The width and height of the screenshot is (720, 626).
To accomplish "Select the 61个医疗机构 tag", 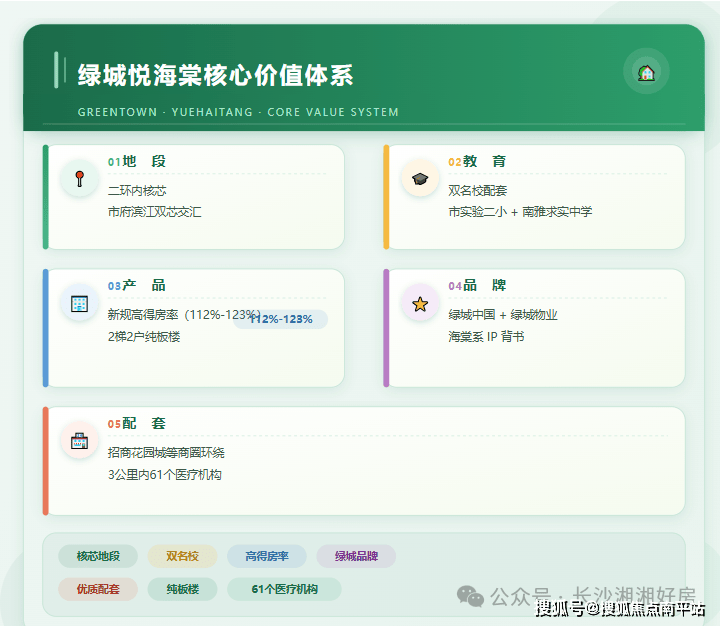I will tap(284, 589).
